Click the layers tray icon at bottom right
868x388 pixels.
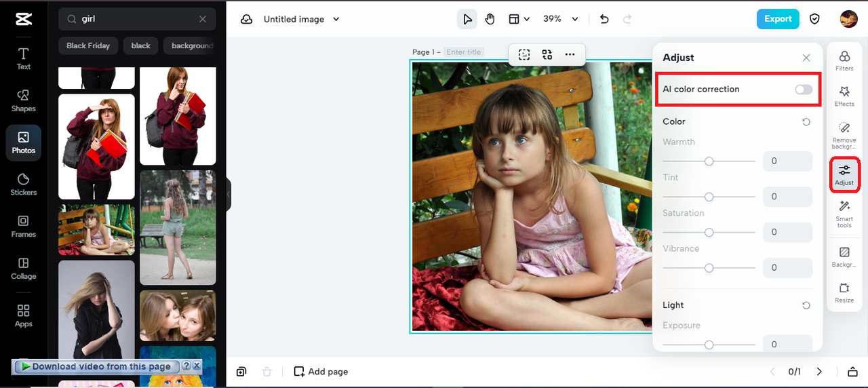coord(852,372)
